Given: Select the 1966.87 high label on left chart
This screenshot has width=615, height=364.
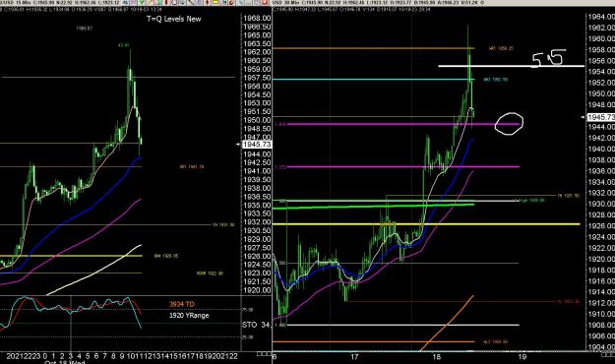Looking at the screenshot, I should pyautogui.click(x=85, y=29).
